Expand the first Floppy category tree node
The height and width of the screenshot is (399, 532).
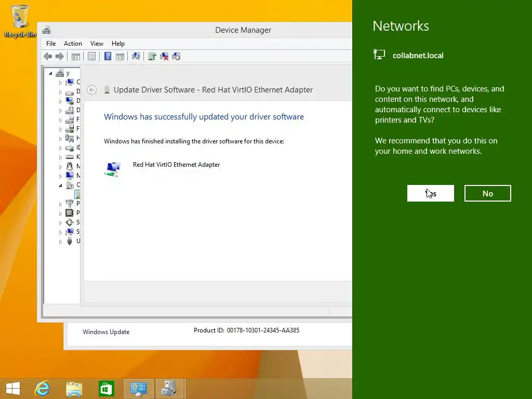pyautogui.click(x=60, y=120)
